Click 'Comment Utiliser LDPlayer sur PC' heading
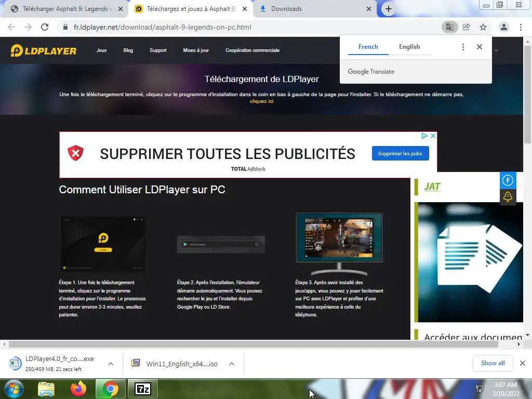532x399 pixels. [x=142, y=189]
